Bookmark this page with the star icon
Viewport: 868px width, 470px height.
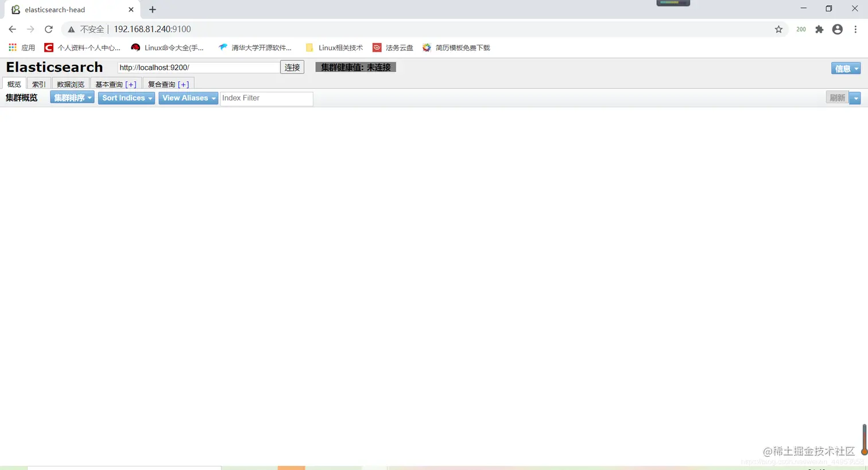pos(778,29)
